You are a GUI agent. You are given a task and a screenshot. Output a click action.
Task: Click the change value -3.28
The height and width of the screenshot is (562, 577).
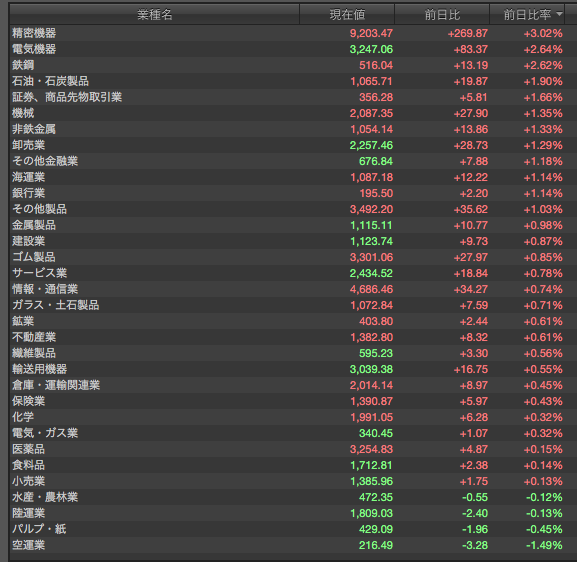pos(475,545)
